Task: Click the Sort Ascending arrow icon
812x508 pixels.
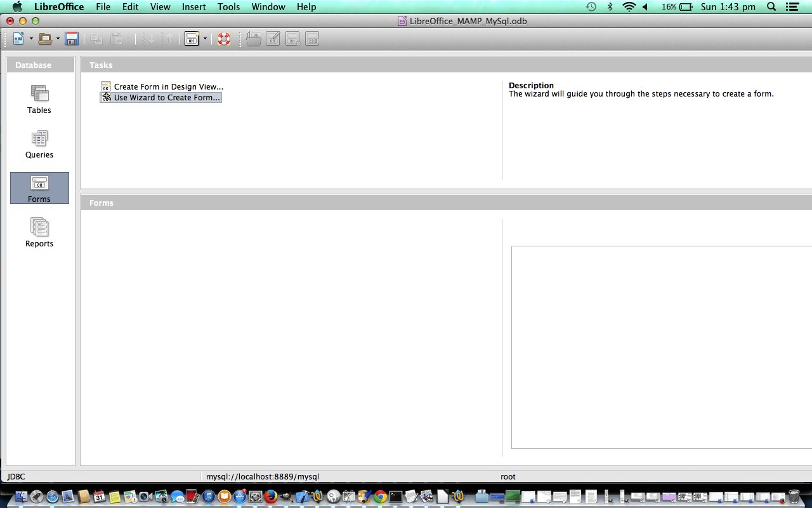Action: click(149, 39)
